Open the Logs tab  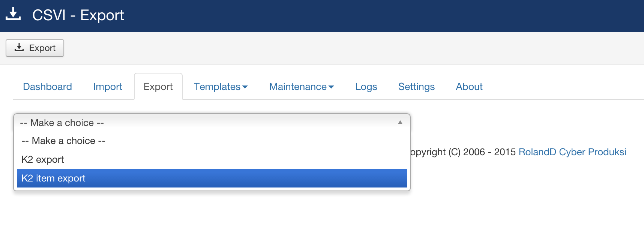[366, 87]
